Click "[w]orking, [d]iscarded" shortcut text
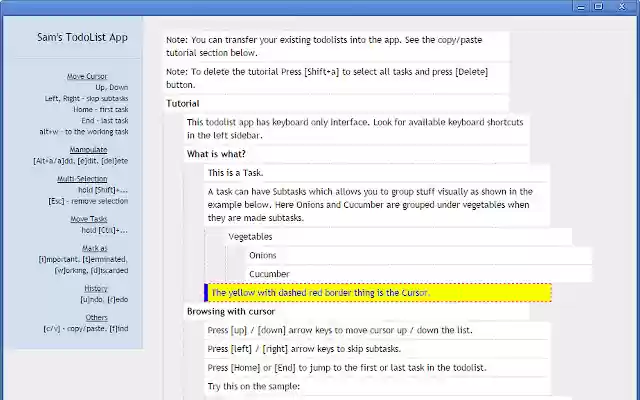 pos(91,270)
